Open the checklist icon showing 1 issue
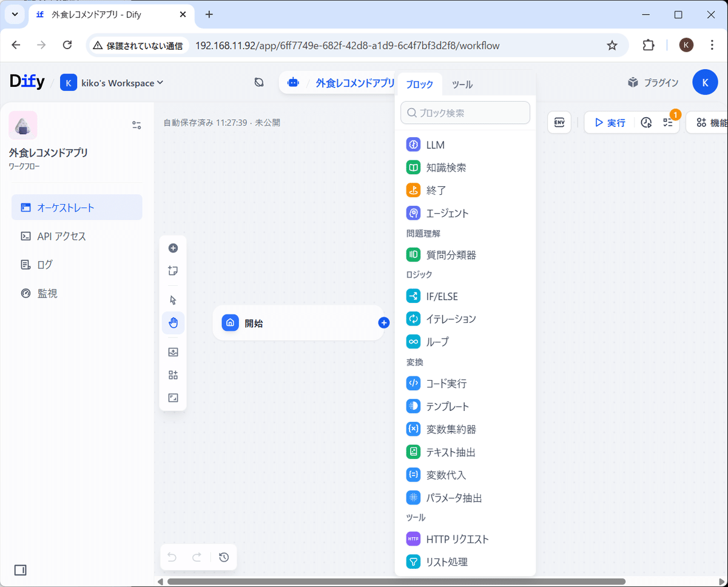Viewport: 728px width, 587px height. click(669, 123)
